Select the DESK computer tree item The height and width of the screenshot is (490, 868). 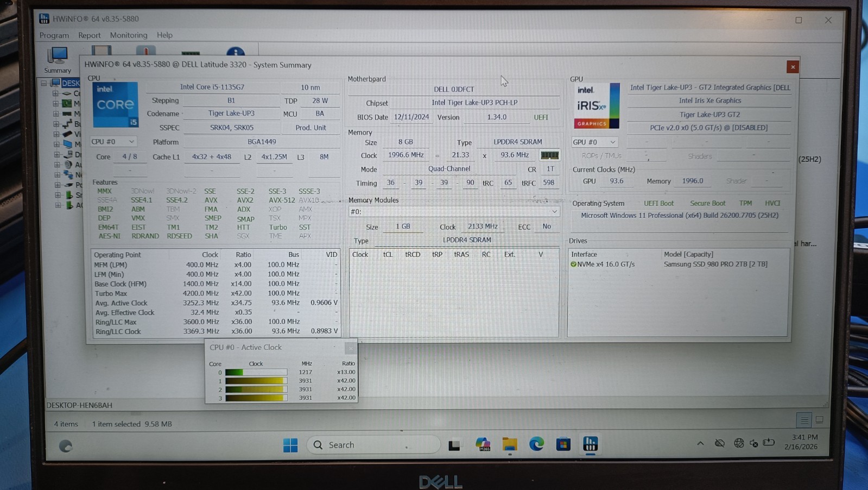click(65, 83)
